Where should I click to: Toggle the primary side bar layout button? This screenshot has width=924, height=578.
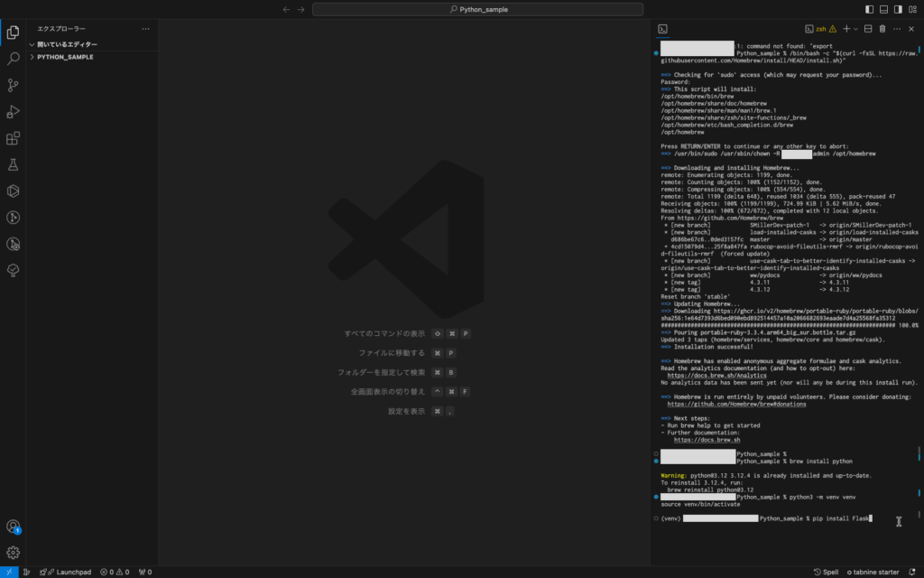pyautogui.click(x=870, y=9)
